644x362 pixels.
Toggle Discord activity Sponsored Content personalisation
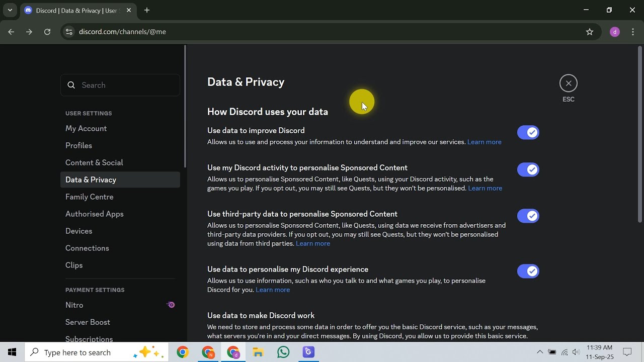point(528,169)
